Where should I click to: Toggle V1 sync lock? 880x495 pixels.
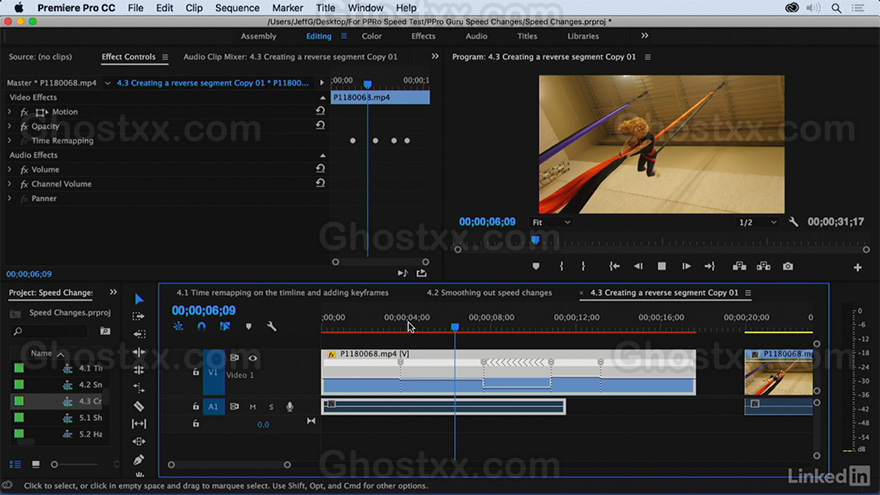coord(234,358)
